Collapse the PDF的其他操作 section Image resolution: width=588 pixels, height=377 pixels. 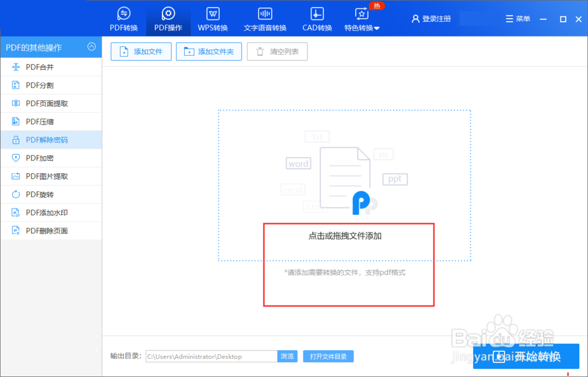click(91, 48)
